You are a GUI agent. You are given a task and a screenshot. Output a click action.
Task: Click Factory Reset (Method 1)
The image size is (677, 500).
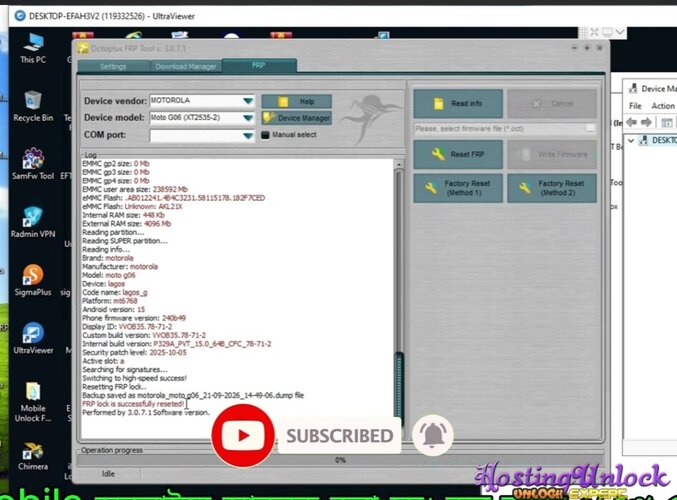tap(458, 188)
